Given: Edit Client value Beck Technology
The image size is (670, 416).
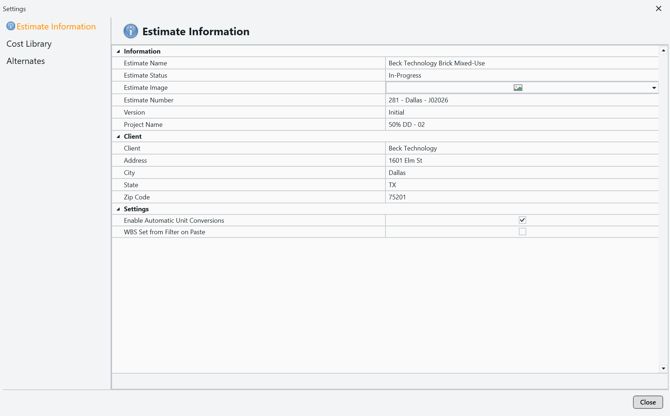Looking at the screenshot, I should pos(522,148).
